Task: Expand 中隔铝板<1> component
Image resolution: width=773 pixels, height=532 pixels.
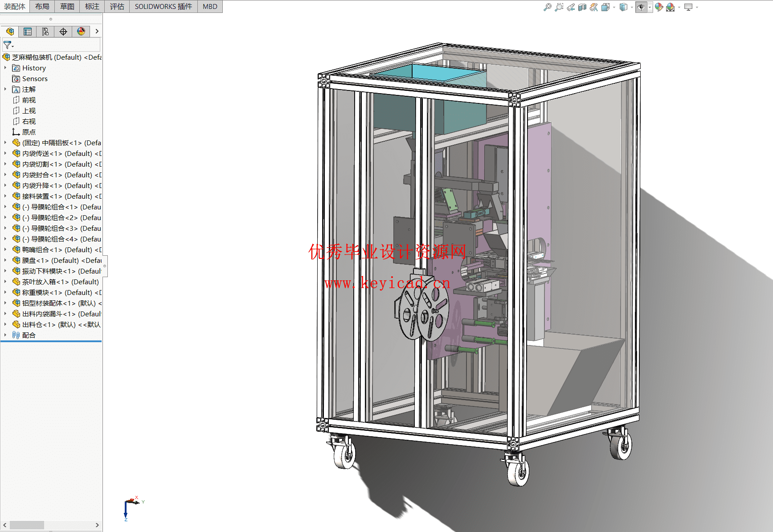Action: 5,143
